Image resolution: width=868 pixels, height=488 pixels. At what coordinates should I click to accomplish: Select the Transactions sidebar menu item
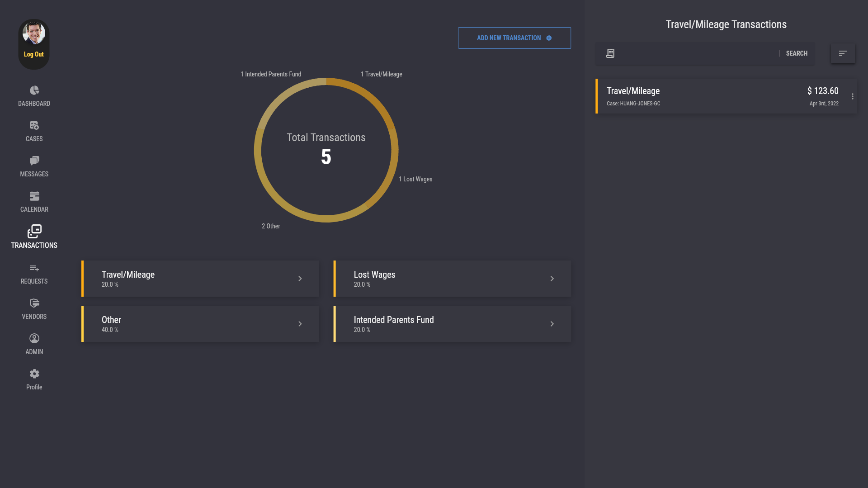[x=34, y=237]
